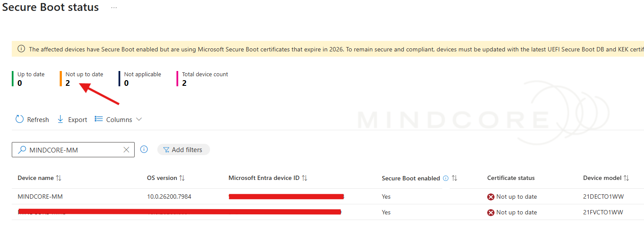Sort by Microsoft Entra device ID
The width and height of the screenshot is (644, 227).
[x=305, y=178]
